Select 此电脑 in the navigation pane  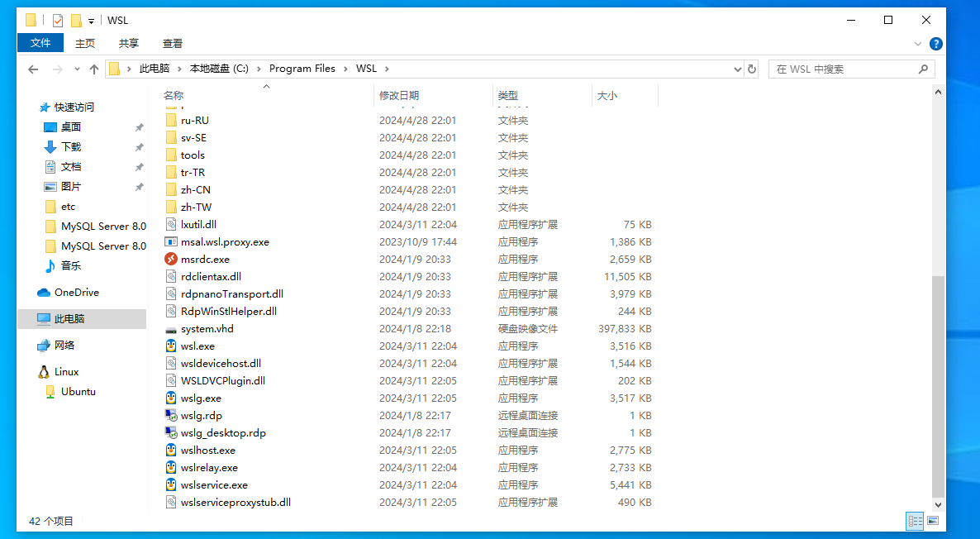(82, 319)
